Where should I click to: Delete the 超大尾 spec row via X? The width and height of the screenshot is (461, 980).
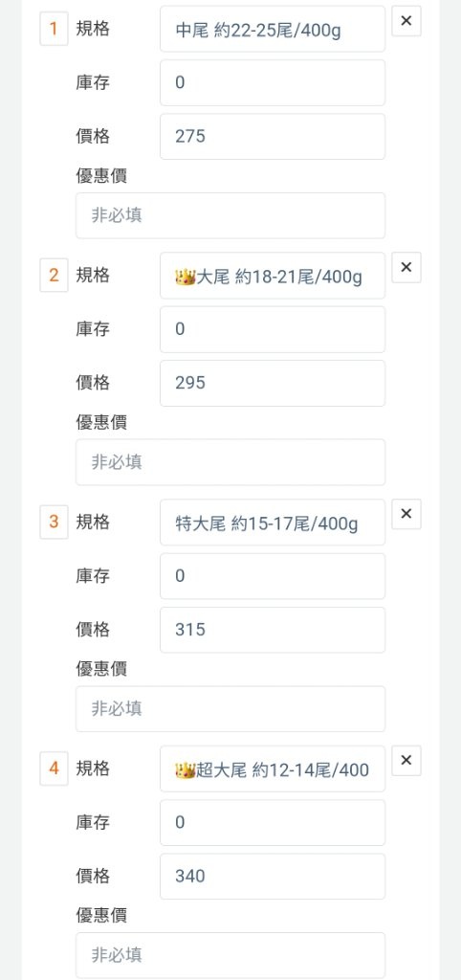pyautogui.click(x=406, y=761)
